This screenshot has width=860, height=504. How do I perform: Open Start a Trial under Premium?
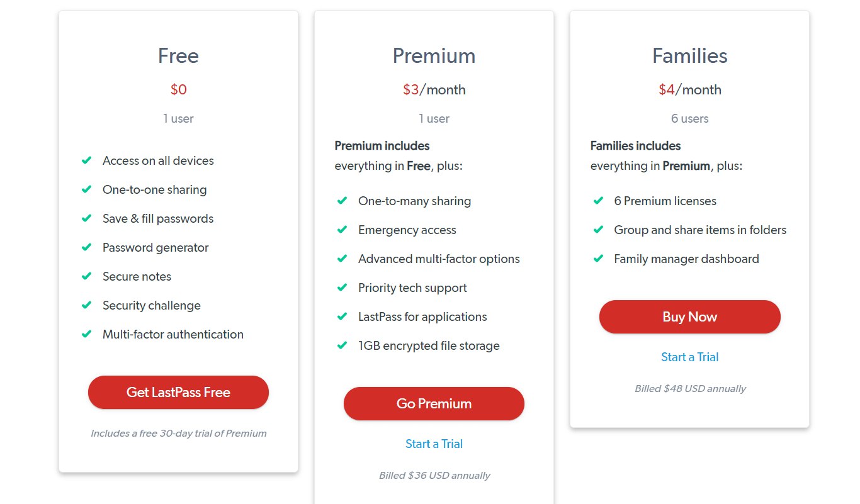point(434,444)
